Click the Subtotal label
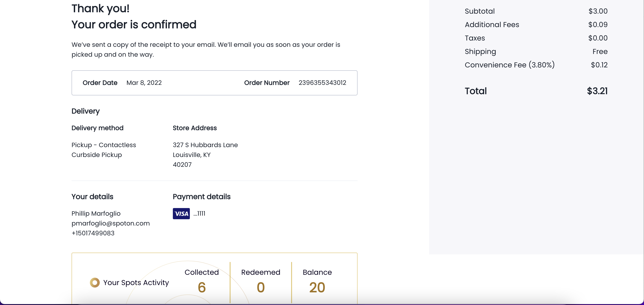This screenshot has width=644, height=305. click(480, 11)
